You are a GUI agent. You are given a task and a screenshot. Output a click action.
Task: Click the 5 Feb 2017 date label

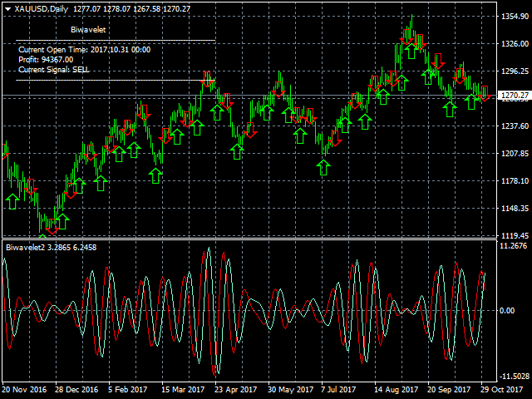127,390
